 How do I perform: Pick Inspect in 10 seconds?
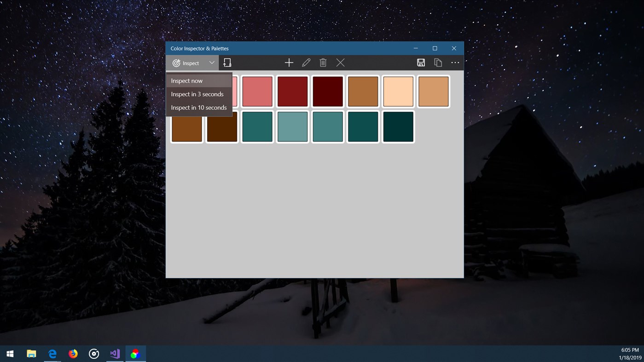(x=199, y=107)
